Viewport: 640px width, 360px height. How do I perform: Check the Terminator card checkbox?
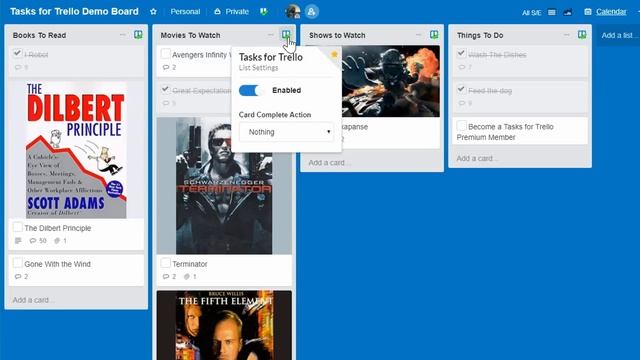[x=165, y=263]
